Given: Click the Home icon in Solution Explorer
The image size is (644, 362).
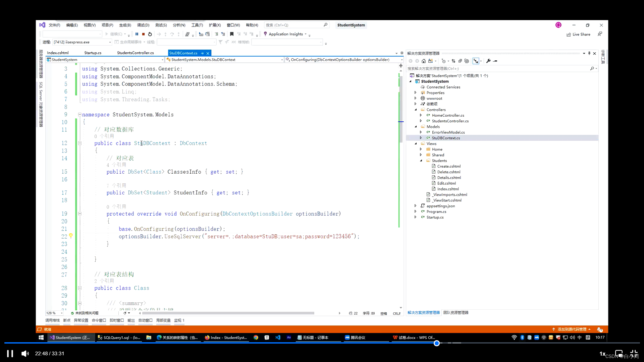Looking at the screenshot, I should [x=424, y=61].
